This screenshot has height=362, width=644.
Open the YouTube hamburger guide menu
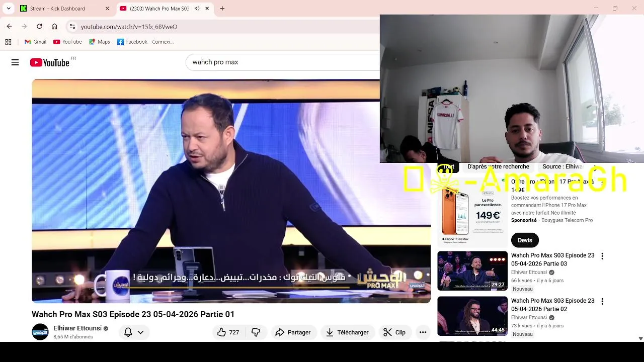pyautogui.click(x=15, y=62)
